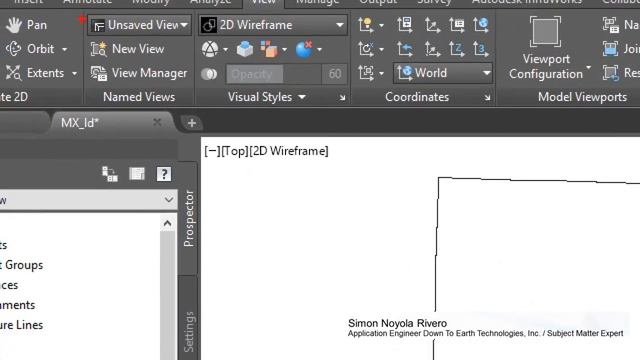Viewport: 640px width, 360px height.
Task: Adjust the Opacity slider
Action: [274, 74]
